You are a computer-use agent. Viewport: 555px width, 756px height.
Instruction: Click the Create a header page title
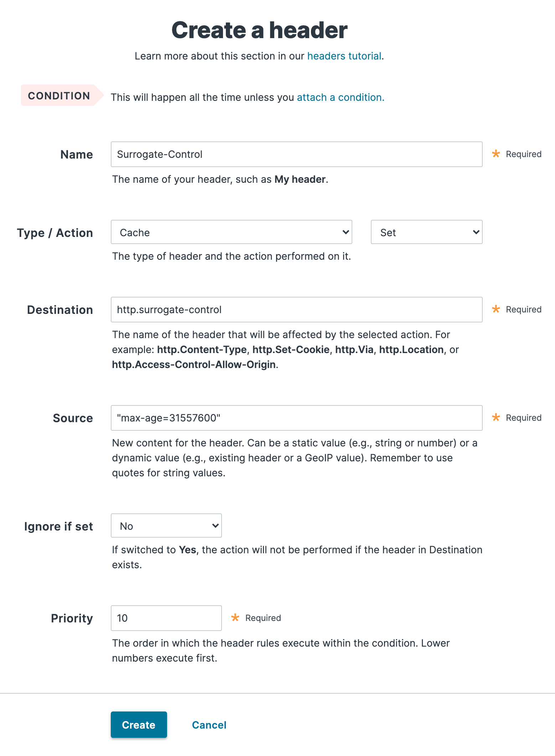coord(259,30)
